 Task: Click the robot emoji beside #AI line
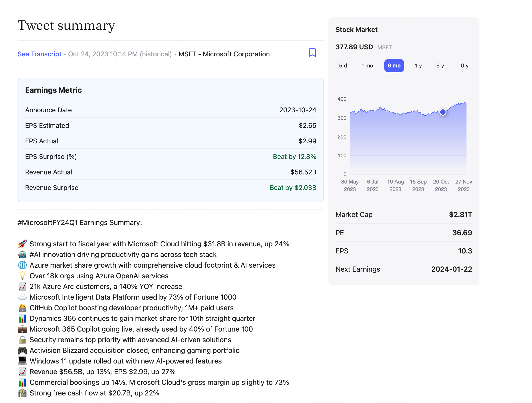coord(22,254)
